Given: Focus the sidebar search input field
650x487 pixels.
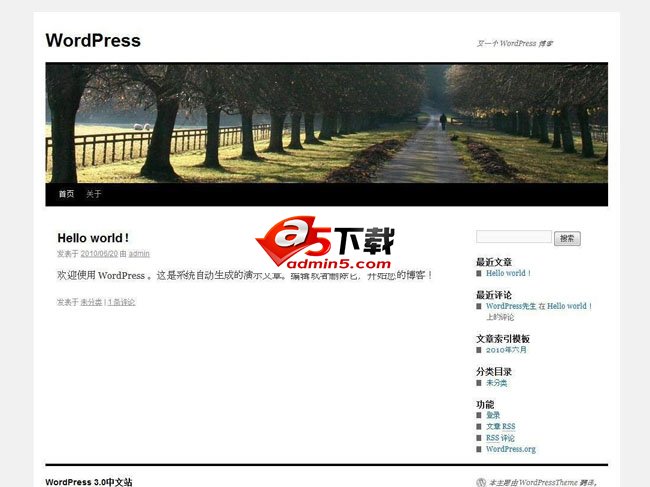Looking at the screenshot, I should 514,237.
